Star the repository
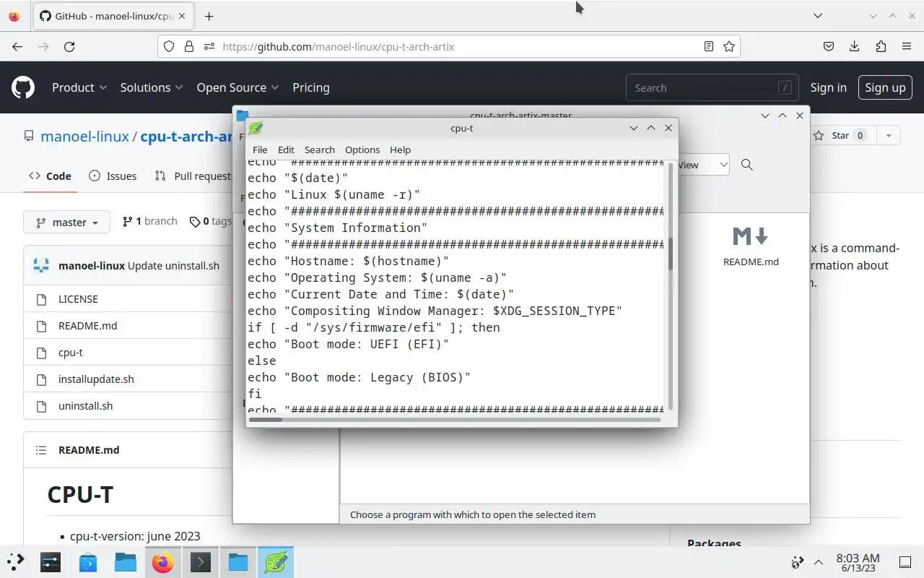The width and height of the screenshot is (924, 578). click(840, 135)
